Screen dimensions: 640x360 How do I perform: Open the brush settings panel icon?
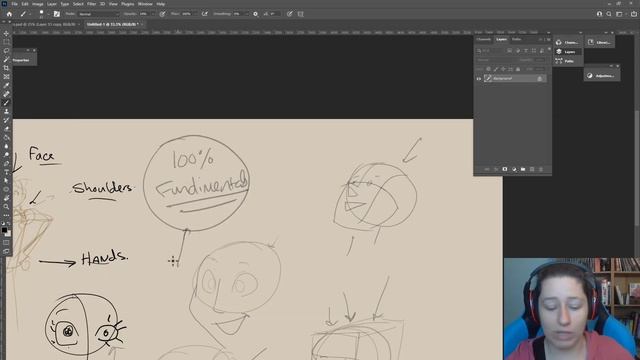pos(57,14)
